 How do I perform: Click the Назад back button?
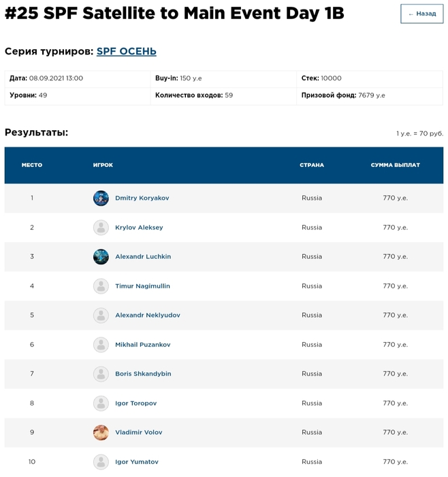click(x=421, y=14)
